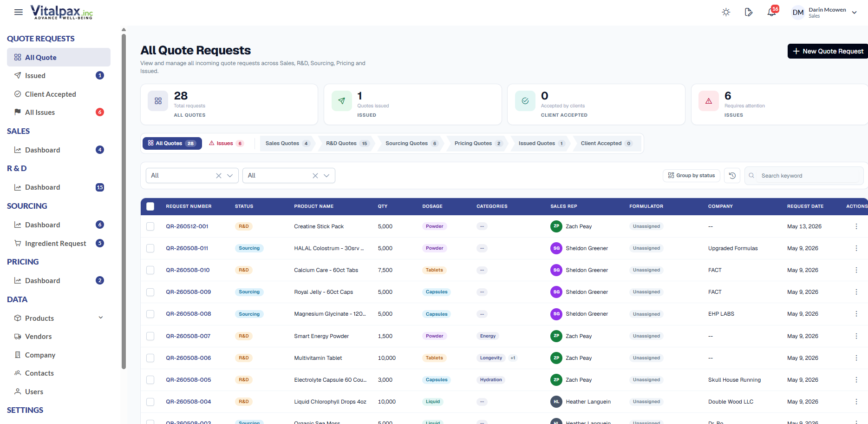Open request QR-260508-007 link

[x=188, y=336]
